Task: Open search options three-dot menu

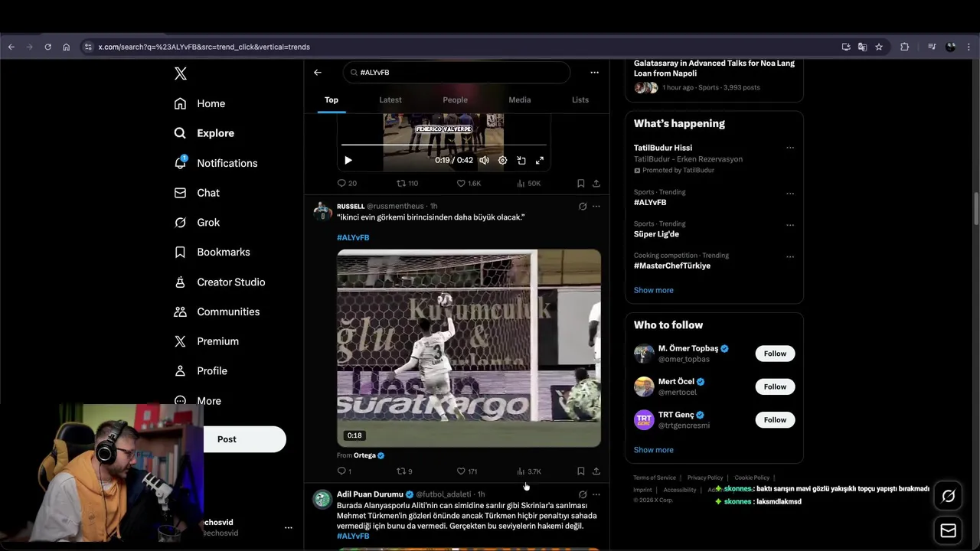Action: (x=594, y=73)
